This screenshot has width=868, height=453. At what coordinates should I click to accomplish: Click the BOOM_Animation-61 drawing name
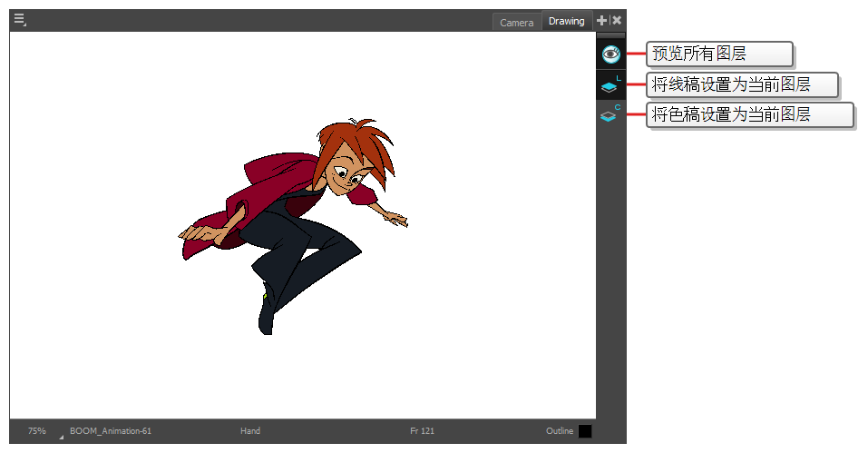[x=111, y=430]
